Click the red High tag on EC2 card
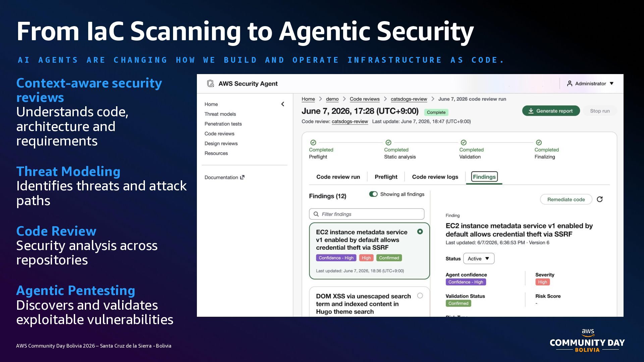The height and width of the screenshot is (362, 644). click(x=366, y=258)
